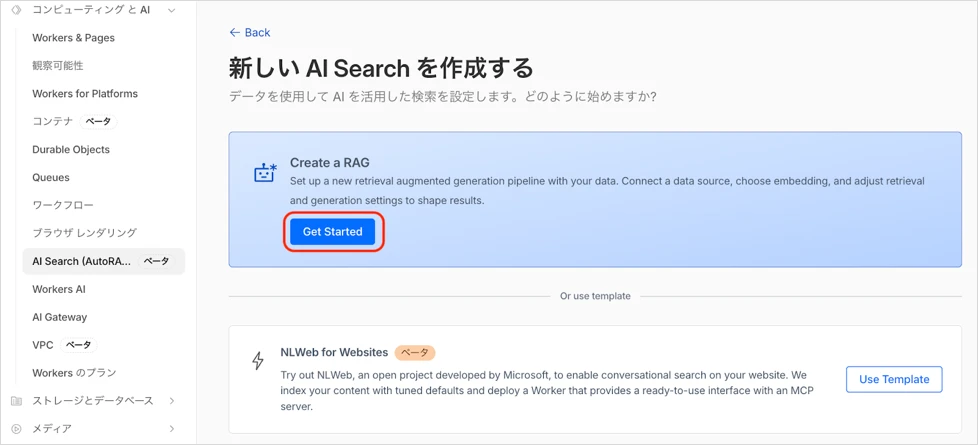Screen dimensions: 978x445
Task: Navigate to Workers AI
Action: (x=59, y=289)
